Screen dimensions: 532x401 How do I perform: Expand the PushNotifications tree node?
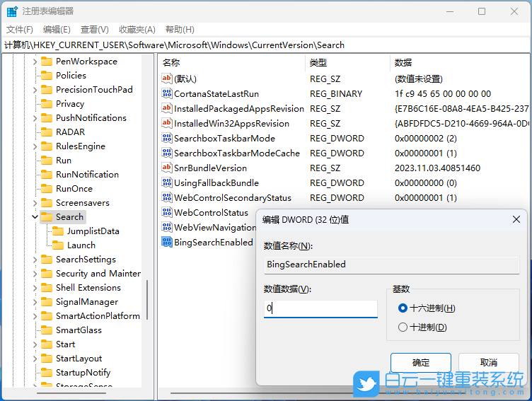35,118
